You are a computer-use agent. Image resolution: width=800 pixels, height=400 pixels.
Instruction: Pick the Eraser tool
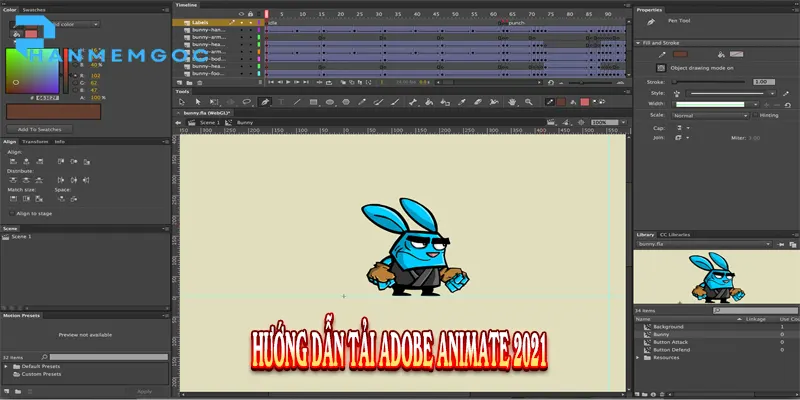pos(478,102)
